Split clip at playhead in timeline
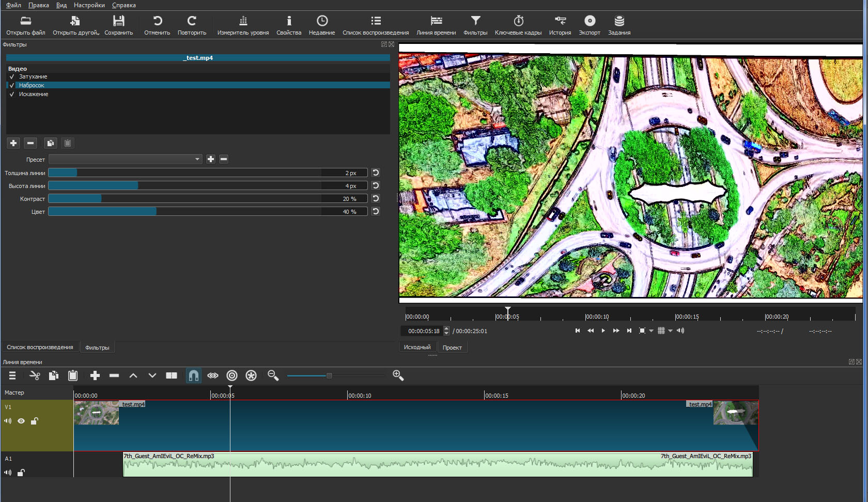The height and width of the screenshot is (502, 868). coord(172,375)
